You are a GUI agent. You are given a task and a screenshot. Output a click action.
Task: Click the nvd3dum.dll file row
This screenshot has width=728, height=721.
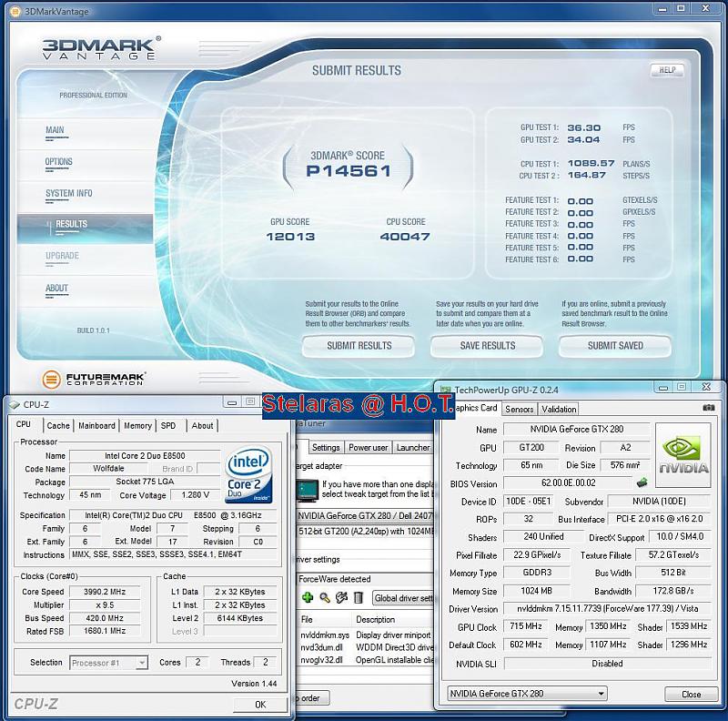click(x=366, y=647)
